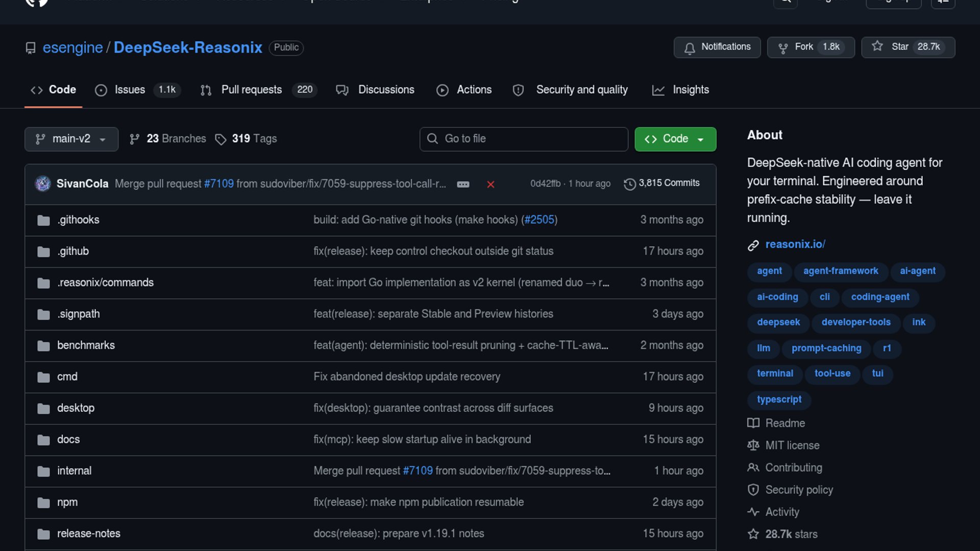Open the .githooks folder
Viewport: 980px width, 551px height.
(78, 220)
